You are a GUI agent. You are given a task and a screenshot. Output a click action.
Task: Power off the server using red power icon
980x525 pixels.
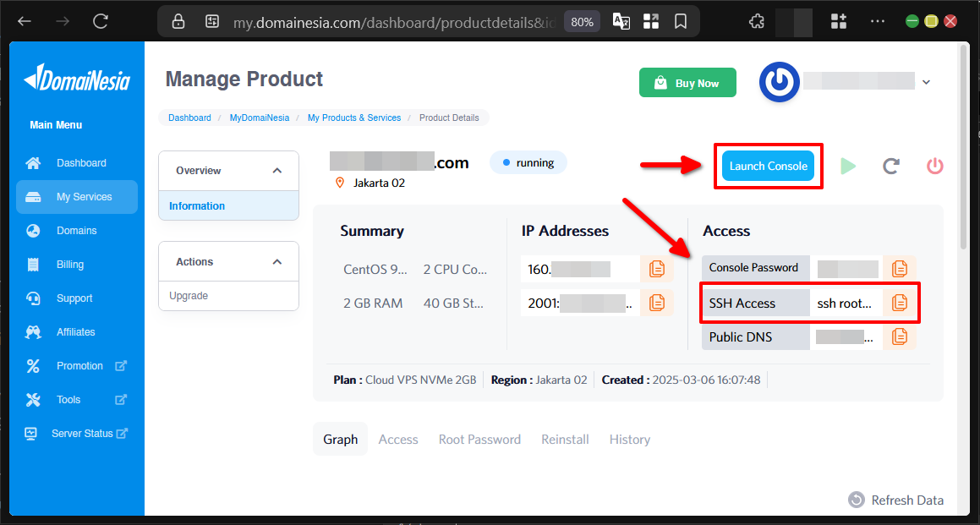point(933,166)
